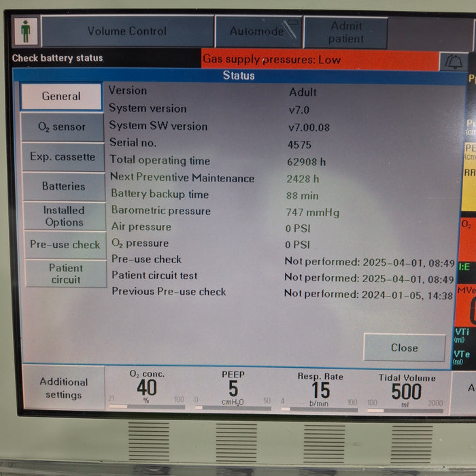This screenshot has width=476, height=476.
Task: Open the Pre-use check tab
Action: tap(65, 245)
